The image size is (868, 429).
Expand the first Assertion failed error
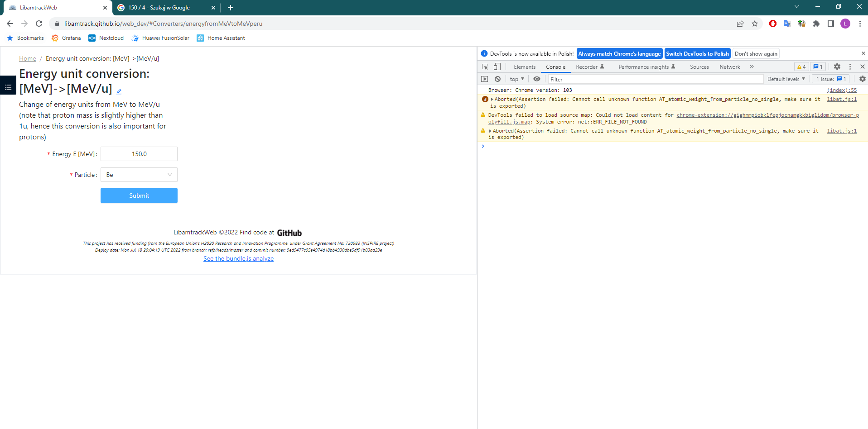(491, 99)
